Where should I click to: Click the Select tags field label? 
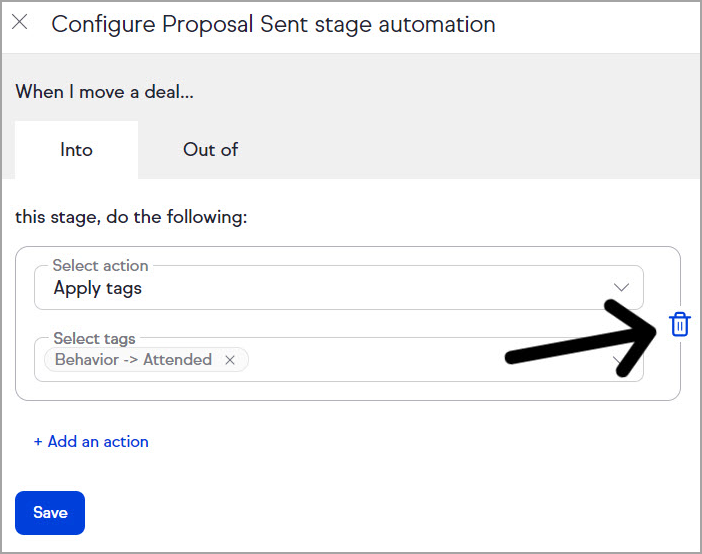(x=94, y=339)
